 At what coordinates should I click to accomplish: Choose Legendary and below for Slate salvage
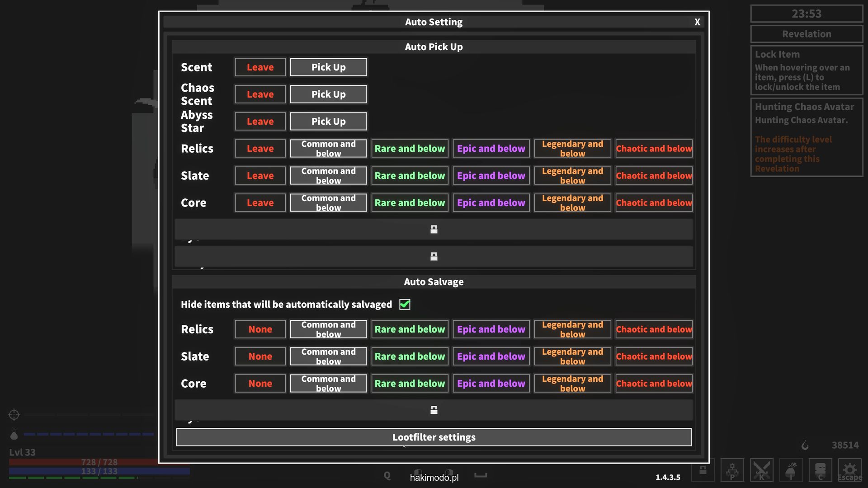pyautogui.click(x=572, y=357)
